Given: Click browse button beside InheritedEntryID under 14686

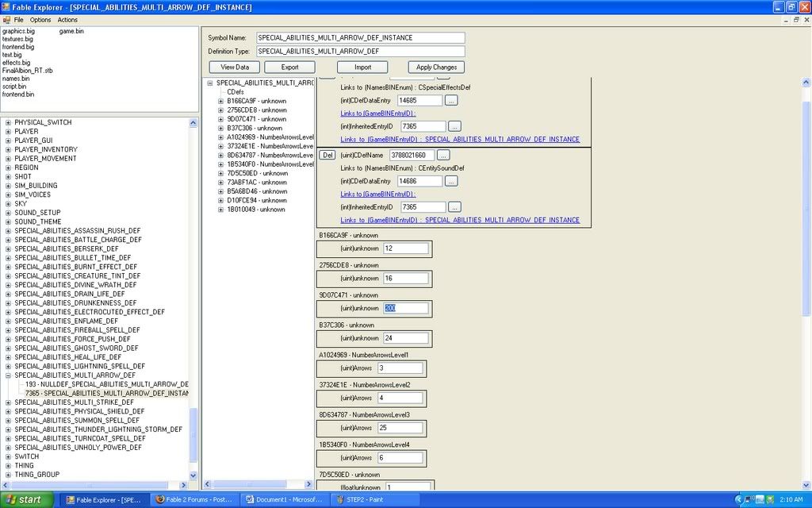Looking at the screenshot, I should click(x=454, y=207).
